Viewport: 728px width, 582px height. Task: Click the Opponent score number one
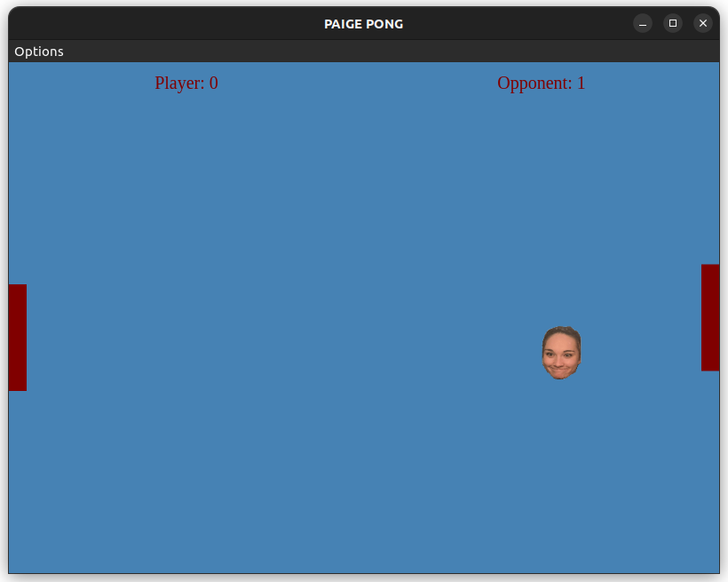coord(582,83)
